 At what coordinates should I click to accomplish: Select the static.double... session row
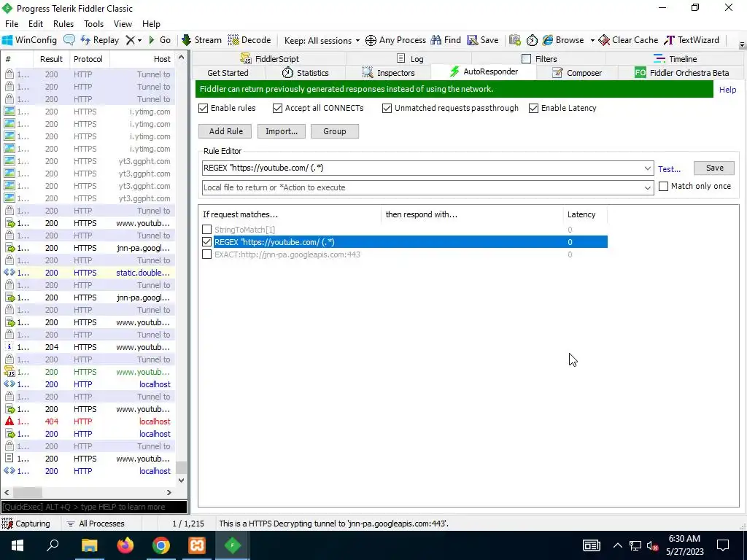(x=88, y=273)
